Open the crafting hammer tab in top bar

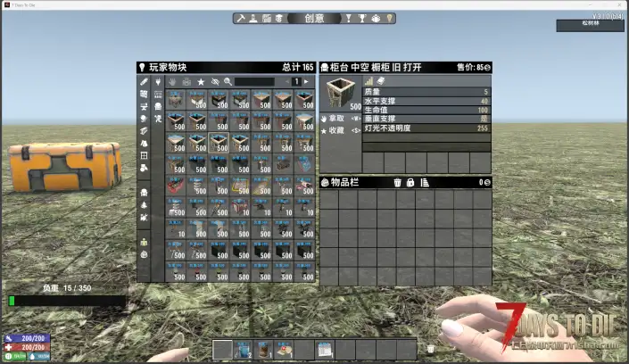241,19
